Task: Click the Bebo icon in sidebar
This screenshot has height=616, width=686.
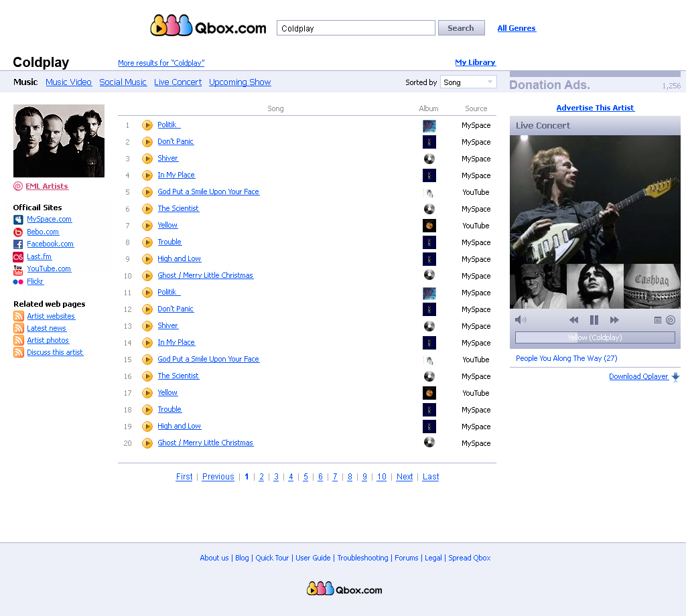Action: (x=18, y=232)
